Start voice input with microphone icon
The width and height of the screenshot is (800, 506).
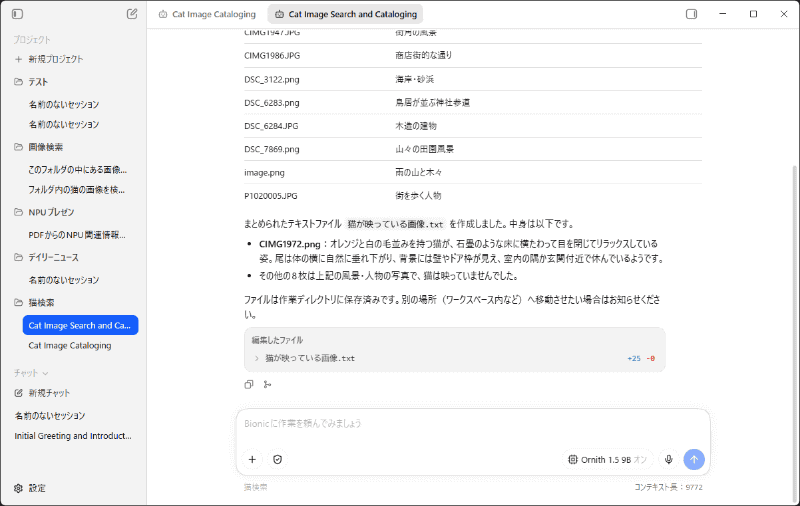(x=668, y=460)
